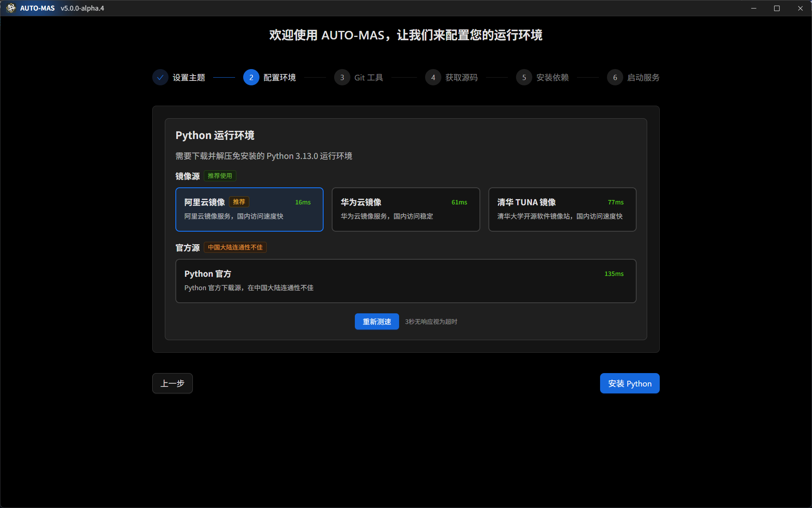This screenshot has width=812, height=508.
Task: Choose the Python 官方 download source
Action: point(406,281)
